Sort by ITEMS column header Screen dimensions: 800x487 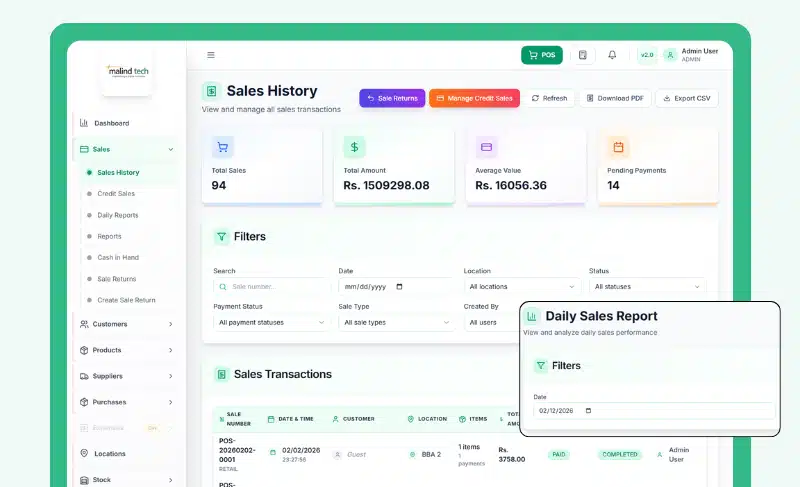473,419
